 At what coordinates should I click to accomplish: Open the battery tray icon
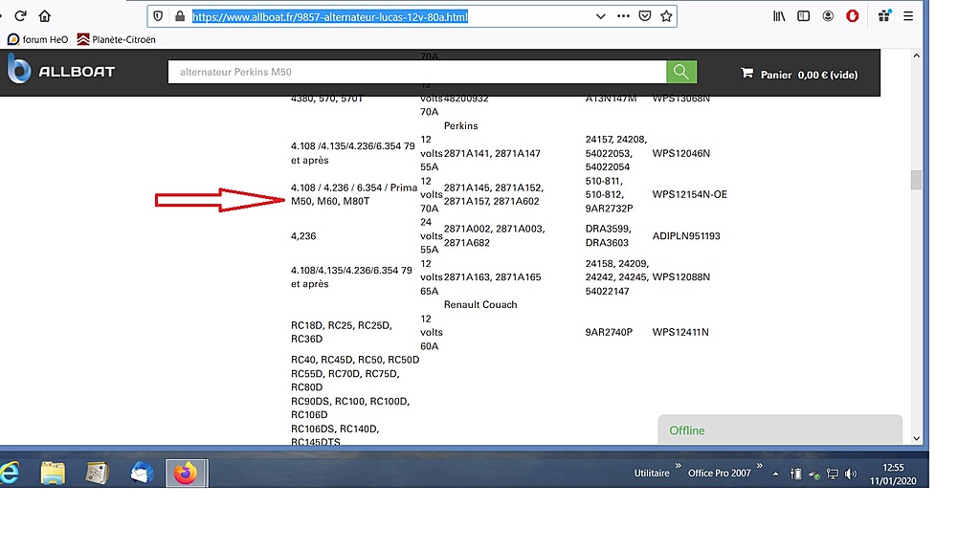[795, 474]
